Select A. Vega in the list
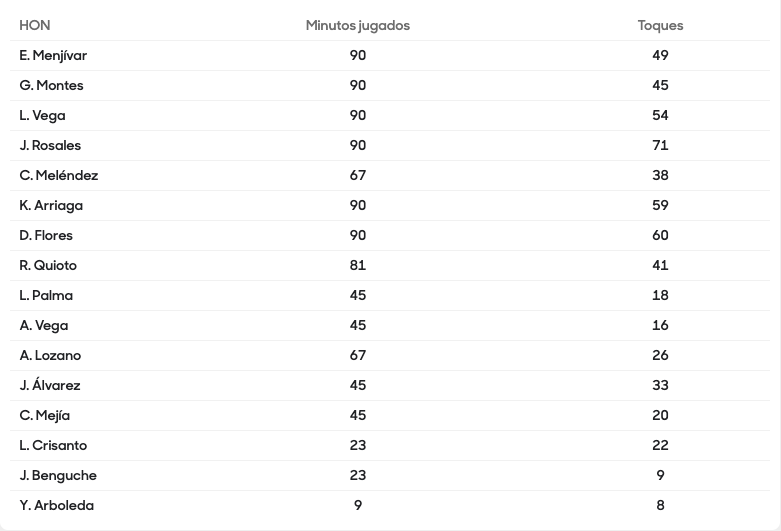The image size is (781, 531). pos(44,325)
